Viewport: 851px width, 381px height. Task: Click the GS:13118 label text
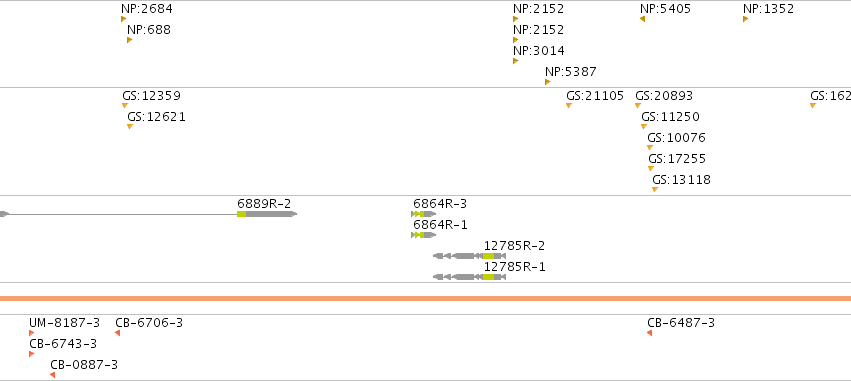coord(681,180)
